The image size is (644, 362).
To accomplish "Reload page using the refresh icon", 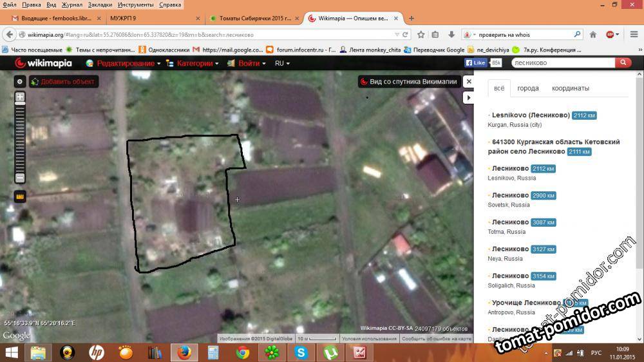I will coord(405,35).
